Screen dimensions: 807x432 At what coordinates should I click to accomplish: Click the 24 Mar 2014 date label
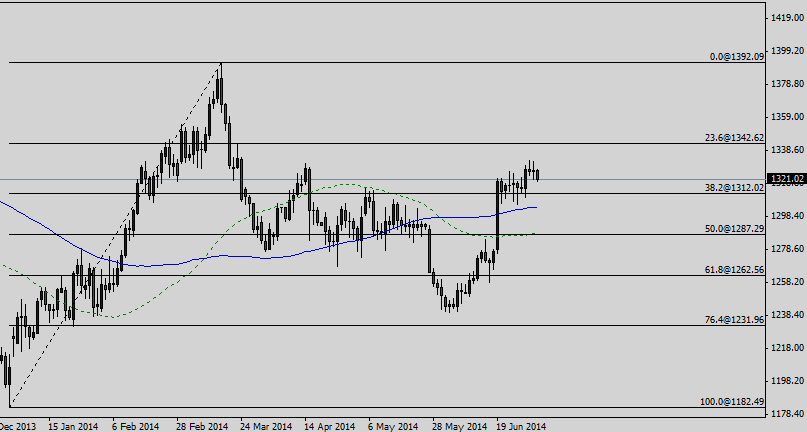266,425
